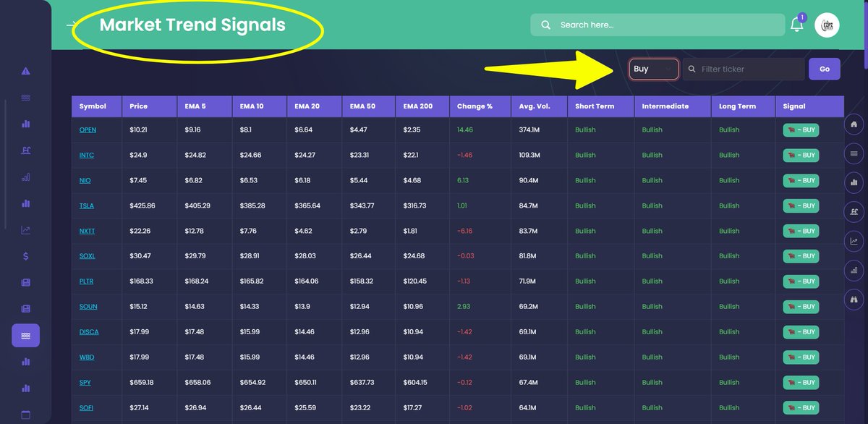Click the BUY badge in INTC row

click(x=801, y=156)
